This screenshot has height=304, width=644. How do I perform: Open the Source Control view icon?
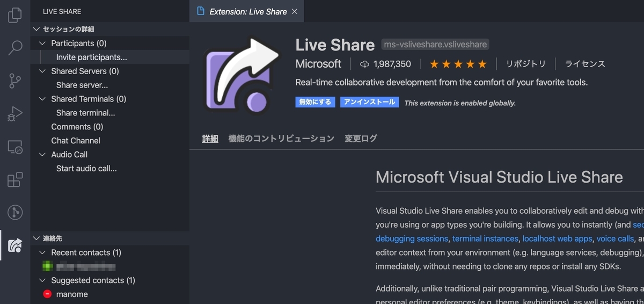coord(15,81)
